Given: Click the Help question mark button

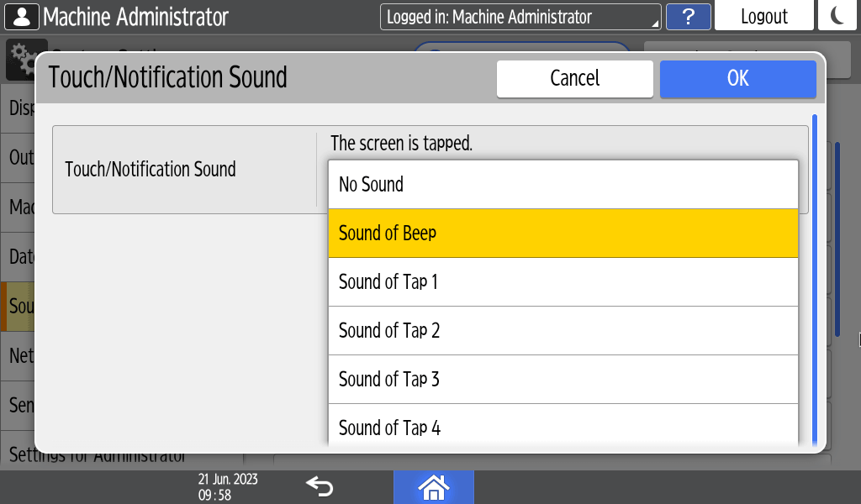Looking at the screenshot, I should (x=688, y=17).
